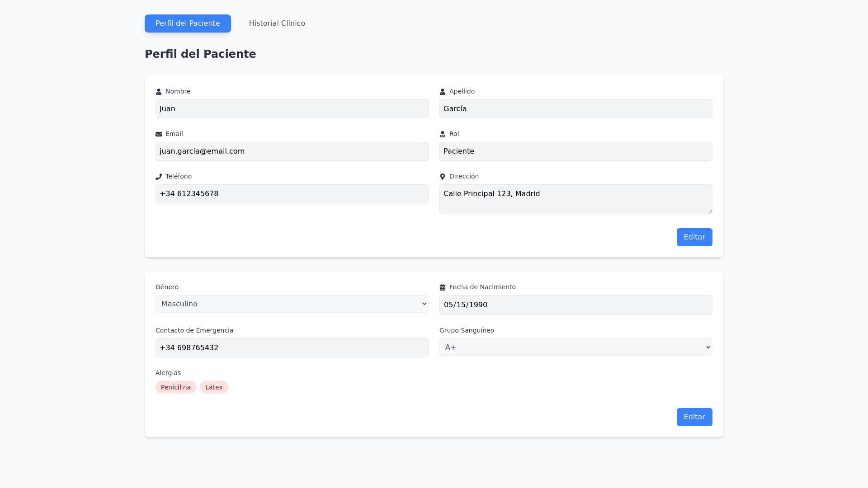Screen dimensions: 868x488
Task: Click the Penicilina allergy tag
Action: pos(176,387)
